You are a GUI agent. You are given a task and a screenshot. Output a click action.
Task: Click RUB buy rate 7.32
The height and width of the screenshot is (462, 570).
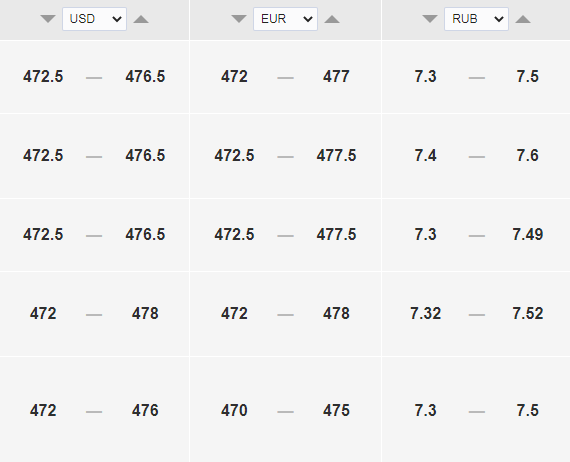click(426, 314)
